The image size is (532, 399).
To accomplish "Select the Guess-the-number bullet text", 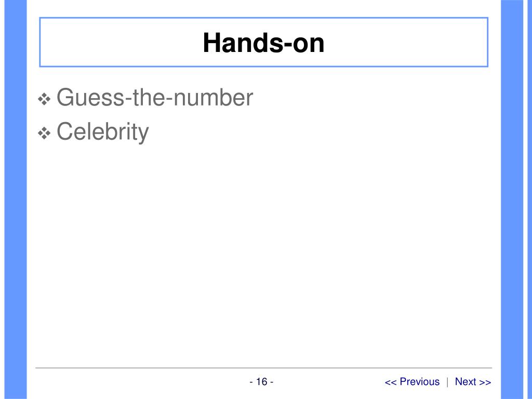I will [x=155, y=97].
